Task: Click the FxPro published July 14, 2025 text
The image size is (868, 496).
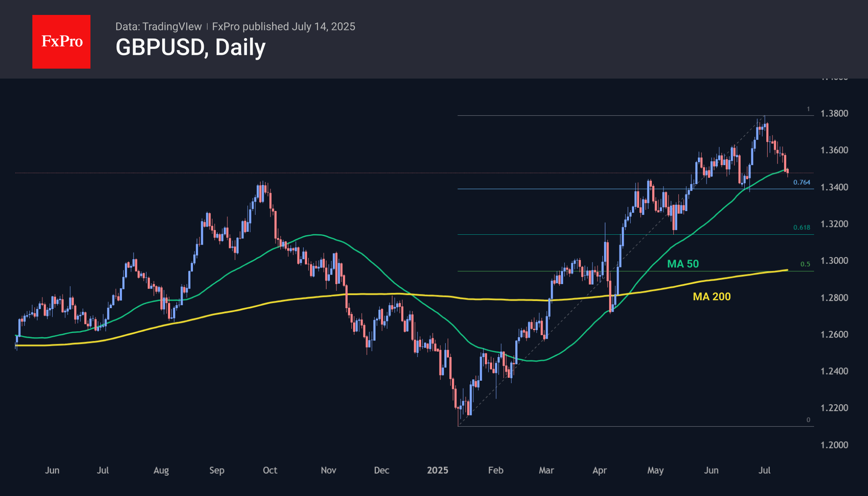Action: point(283,27)
